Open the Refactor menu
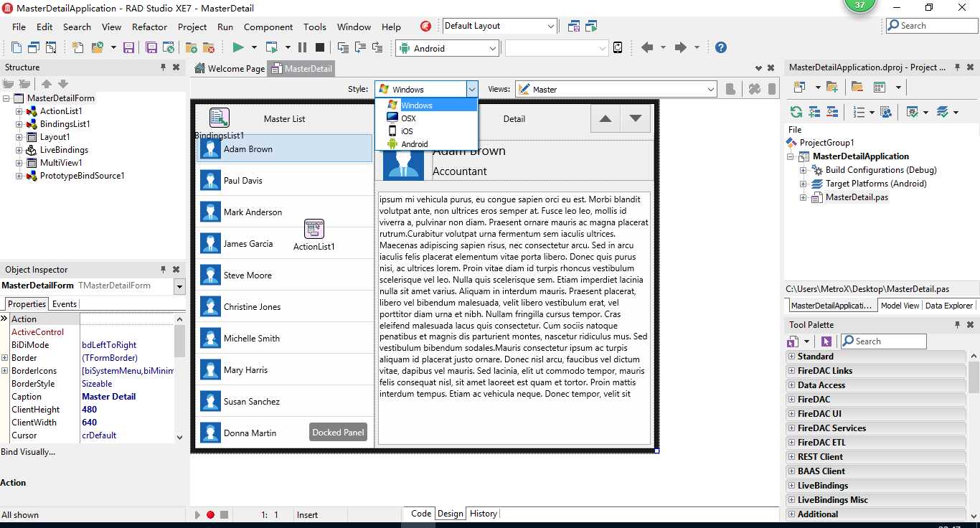 click(x=149, y=27)
